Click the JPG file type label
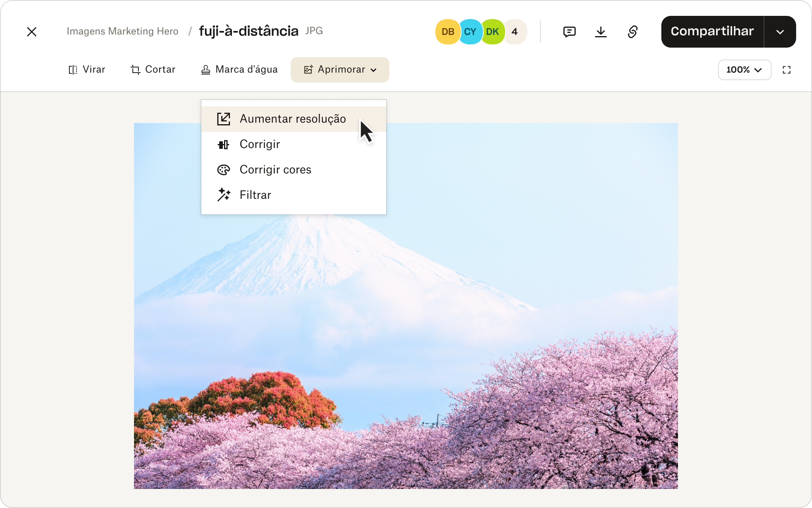The width and height of the screenshot is (812, 508). (314, 31)
